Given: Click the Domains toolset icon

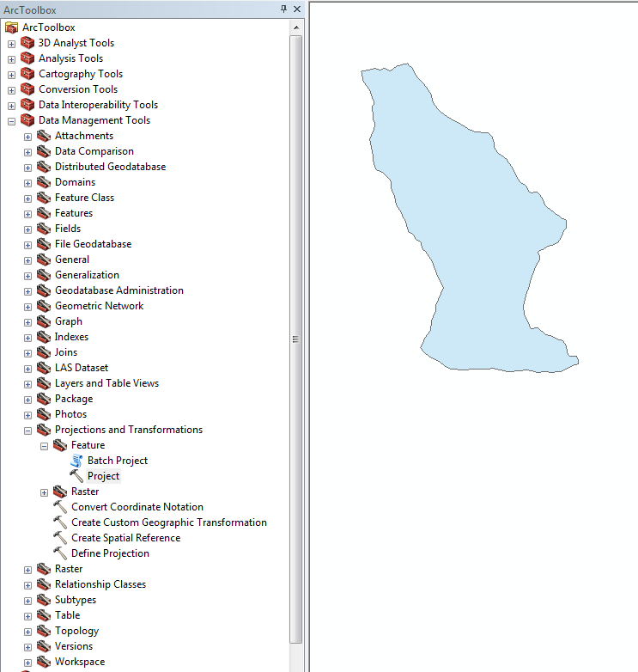Looking at the screenshot, I should click(x=44, y=182).
